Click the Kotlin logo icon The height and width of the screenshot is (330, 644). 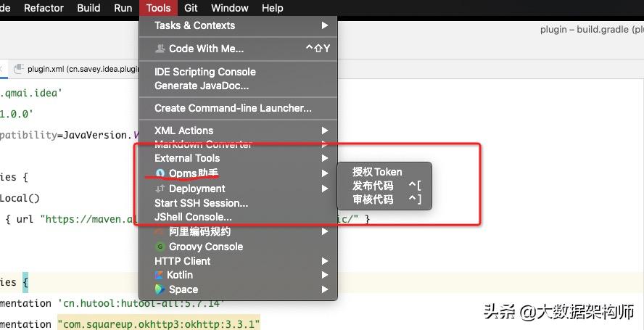click(x=159, y=275)
